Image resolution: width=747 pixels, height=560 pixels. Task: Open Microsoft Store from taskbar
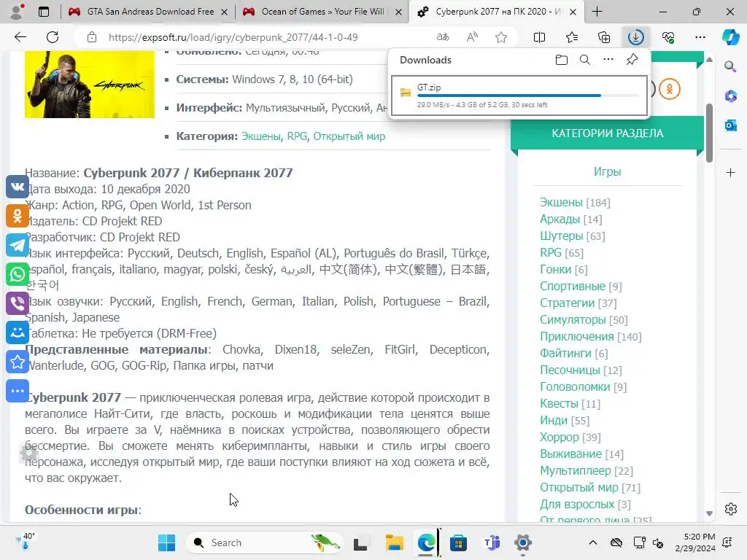tap(458, 542)
